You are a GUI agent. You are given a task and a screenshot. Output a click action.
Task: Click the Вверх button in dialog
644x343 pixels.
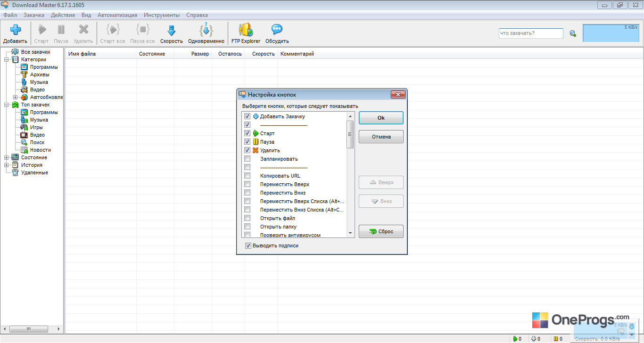(x=381, y=182)
